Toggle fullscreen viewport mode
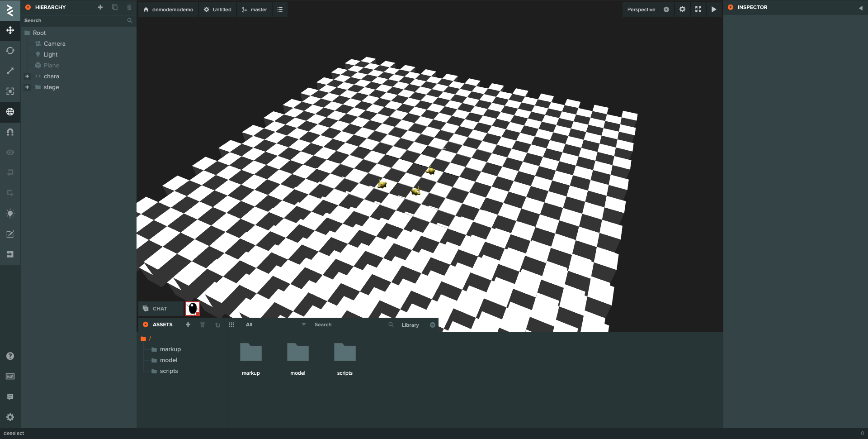The width and height of the screenshot is (868, 439). pos(698,9)
